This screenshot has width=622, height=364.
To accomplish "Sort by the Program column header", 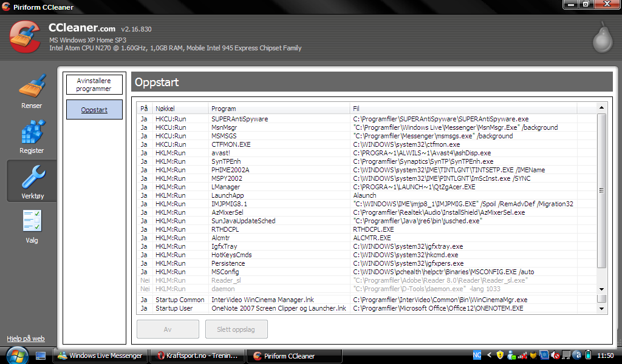I will pyautogui.click(x=279, y=109).
